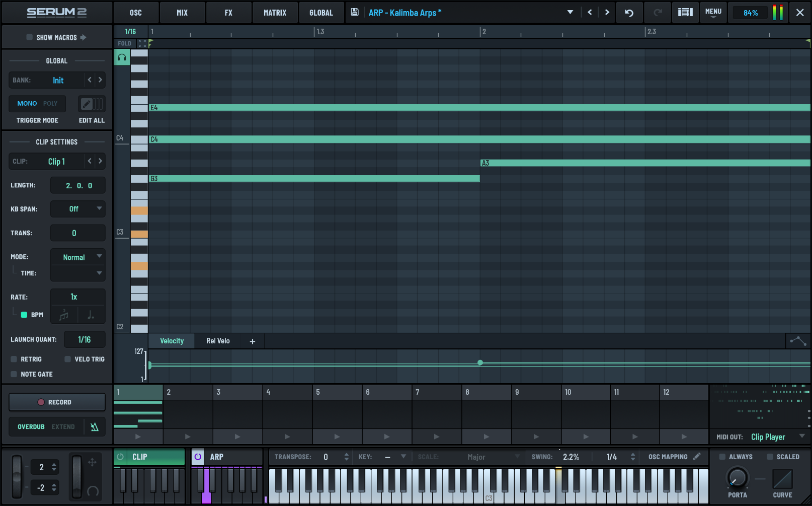Load the next preset

(607, 13)
